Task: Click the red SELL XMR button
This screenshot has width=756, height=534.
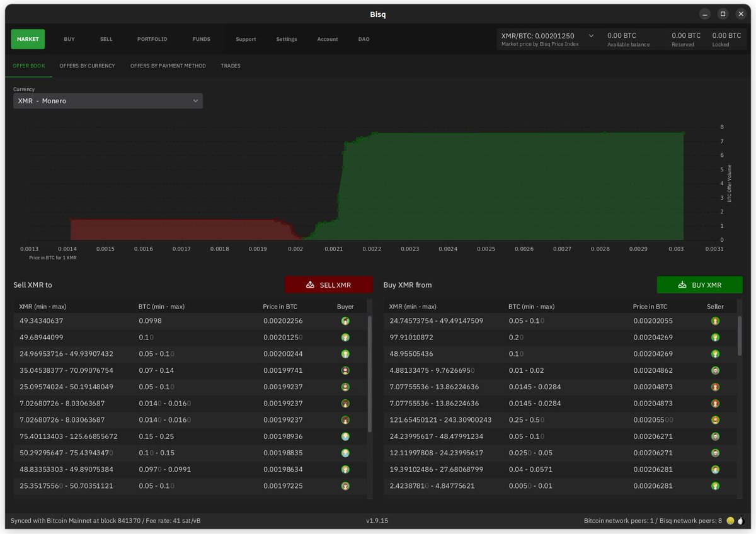Action: pos(328,285)
